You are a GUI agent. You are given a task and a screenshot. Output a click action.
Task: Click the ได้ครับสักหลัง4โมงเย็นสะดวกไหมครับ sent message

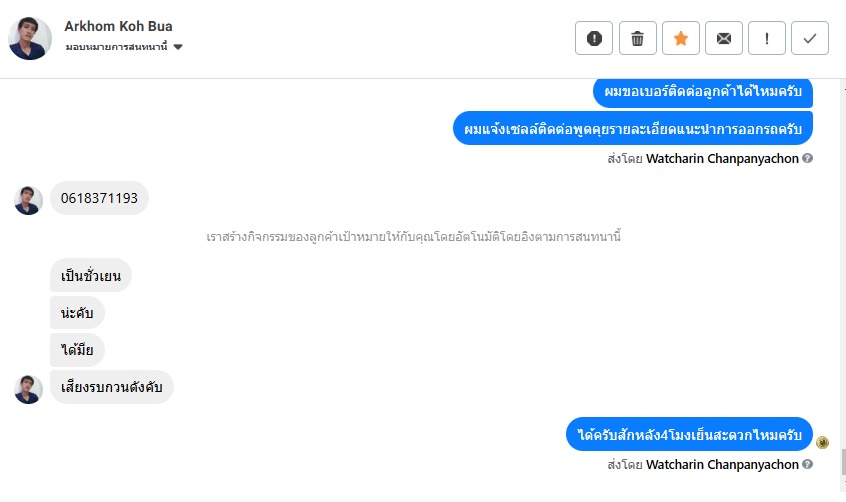(x=690, y=435)
